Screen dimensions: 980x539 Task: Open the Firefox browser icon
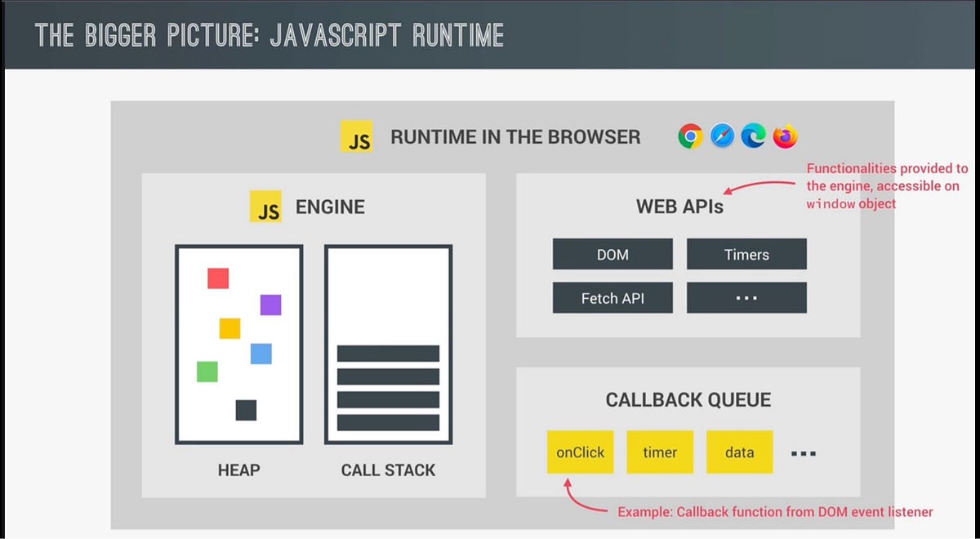[785, 137]
